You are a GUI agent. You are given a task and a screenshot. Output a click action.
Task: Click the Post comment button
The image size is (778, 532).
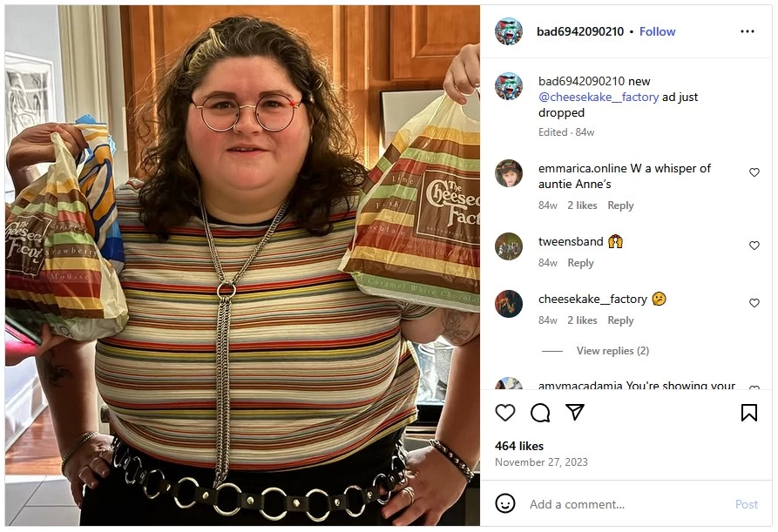click(747, 504)
